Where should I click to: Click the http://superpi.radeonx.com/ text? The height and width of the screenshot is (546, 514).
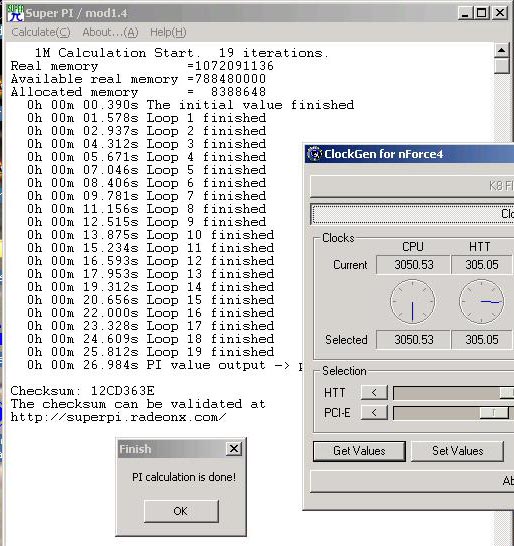(118, 417)
